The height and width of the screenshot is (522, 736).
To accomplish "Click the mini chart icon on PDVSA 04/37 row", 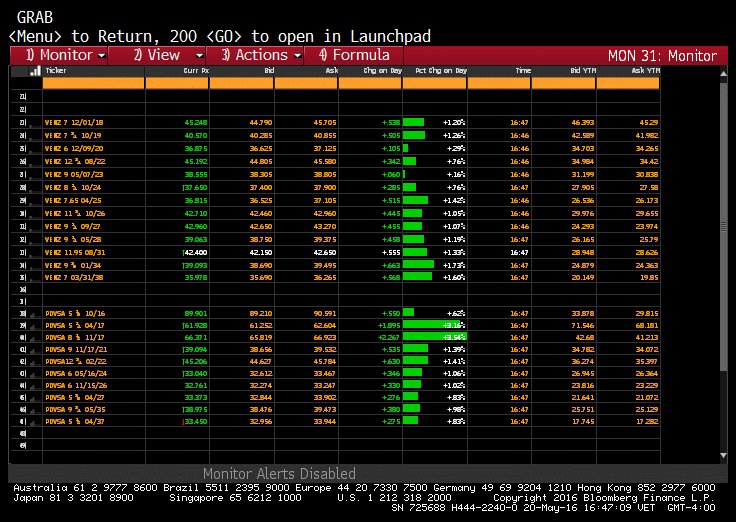I will tap(35, 422).
